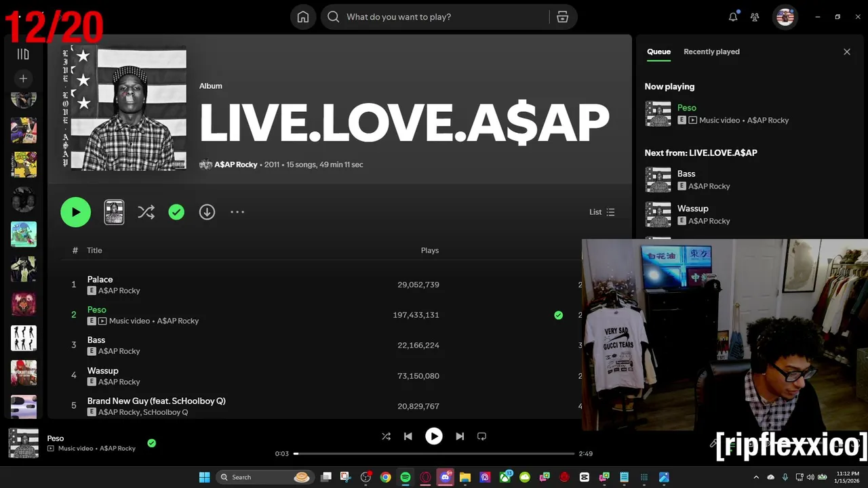868x488 pixels.
Task: Enable shuffle for the album header
Action: point(146,212)
